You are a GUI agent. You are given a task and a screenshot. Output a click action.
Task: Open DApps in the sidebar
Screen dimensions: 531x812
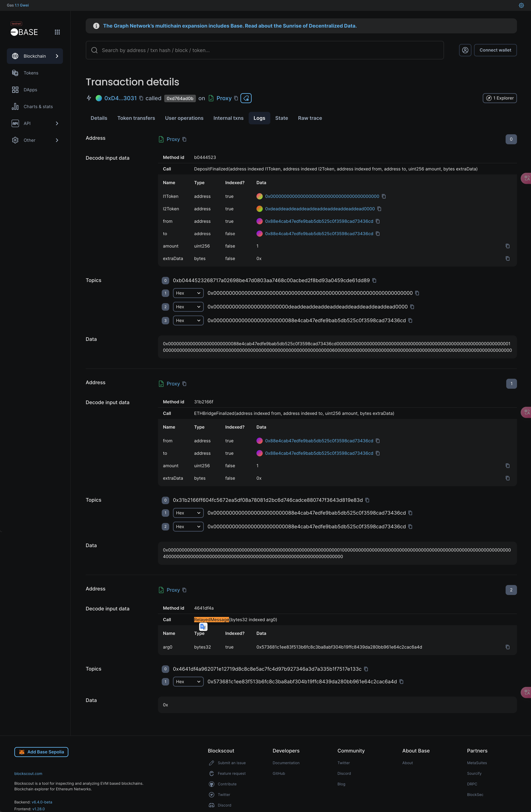coord(35,90)
